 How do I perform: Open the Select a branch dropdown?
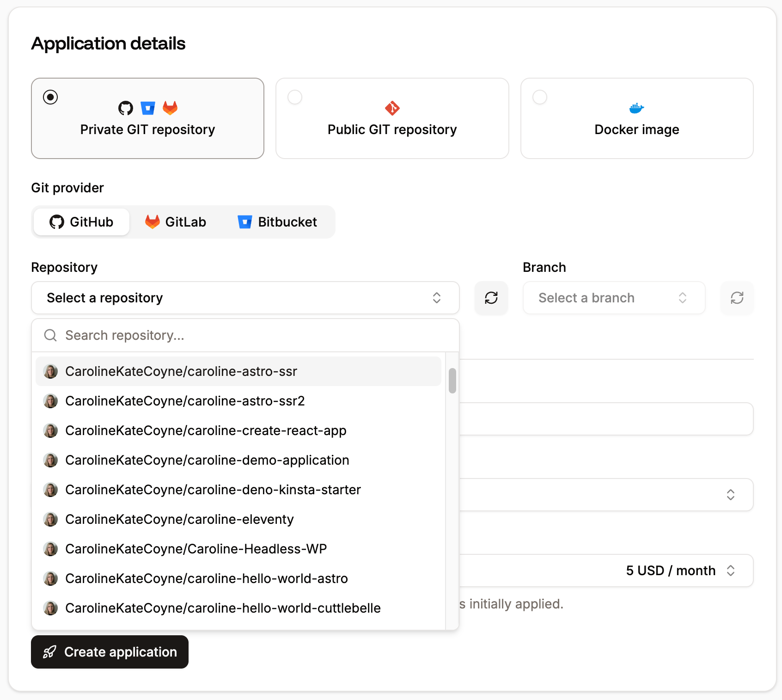pyautogui.click(x=613, y=298)
